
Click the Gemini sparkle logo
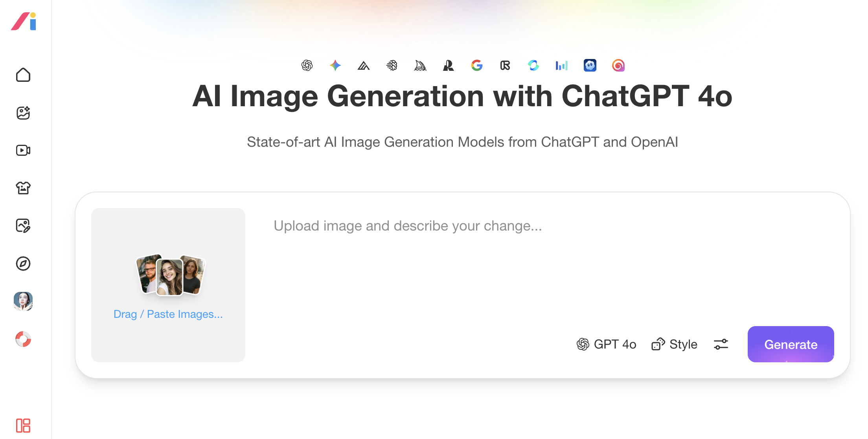click(x=335, y=65)
